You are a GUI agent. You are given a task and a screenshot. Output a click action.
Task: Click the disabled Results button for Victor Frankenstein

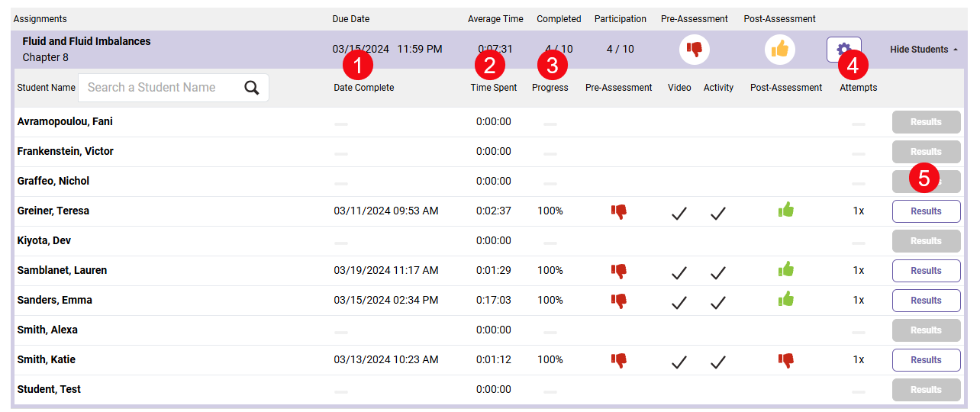[926, 152]
